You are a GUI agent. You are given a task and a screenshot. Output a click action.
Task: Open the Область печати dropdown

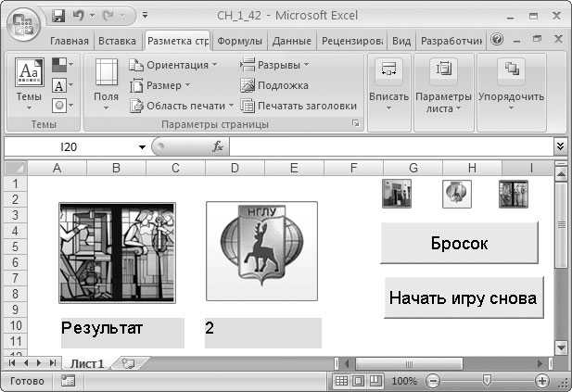(x=182, y=106)
